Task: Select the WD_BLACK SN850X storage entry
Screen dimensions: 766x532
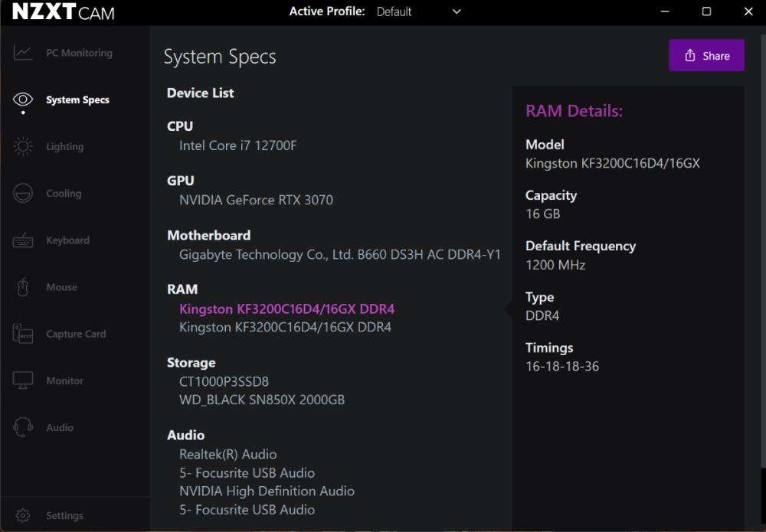Action: click(x=262, y=400)
